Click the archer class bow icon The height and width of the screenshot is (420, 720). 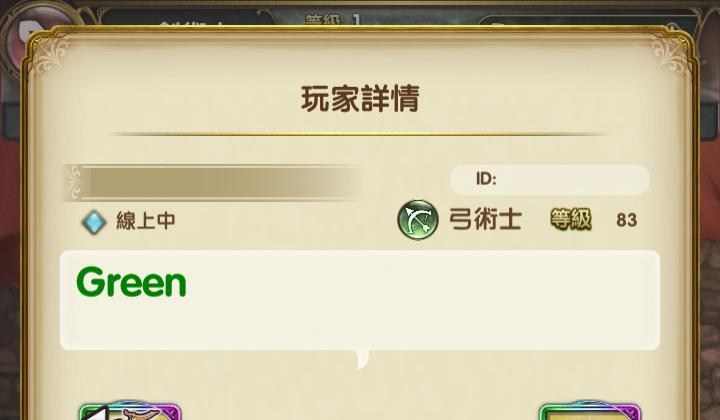tap(417, 219)
